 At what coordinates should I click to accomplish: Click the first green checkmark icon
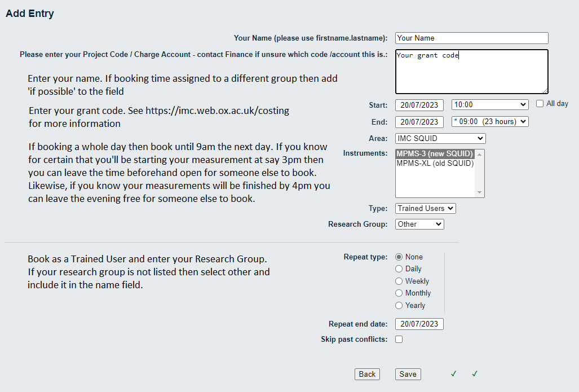(453, 374)
